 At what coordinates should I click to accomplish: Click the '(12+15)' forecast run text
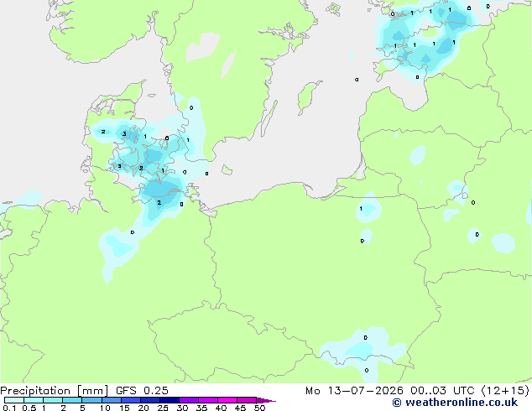(505, 391)
